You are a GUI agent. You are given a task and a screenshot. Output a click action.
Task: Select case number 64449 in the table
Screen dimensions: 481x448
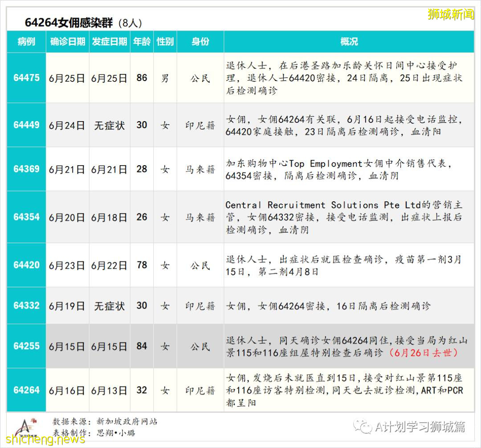pyautogui.click(x=26, y=126)
